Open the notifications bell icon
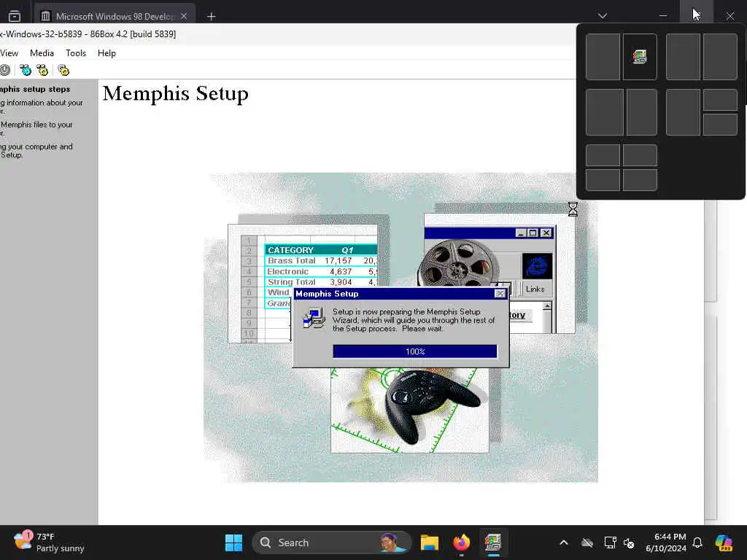 [697, 542]
